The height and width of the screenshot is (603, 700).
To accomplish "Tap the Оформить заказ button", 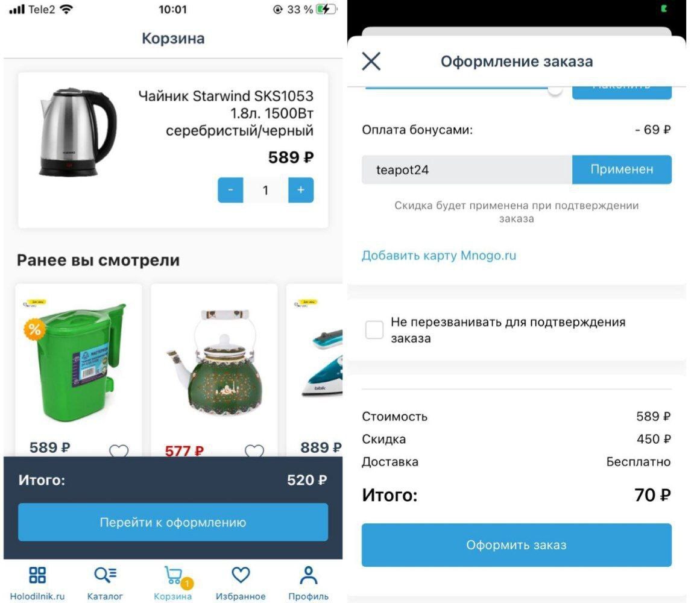I will point(517,545).
